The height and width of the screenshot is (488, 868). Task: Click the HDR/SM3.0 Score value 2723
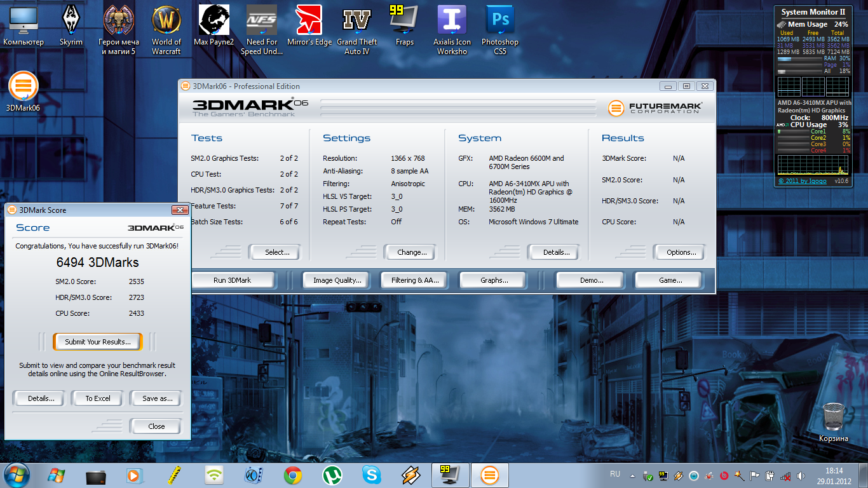136,297
